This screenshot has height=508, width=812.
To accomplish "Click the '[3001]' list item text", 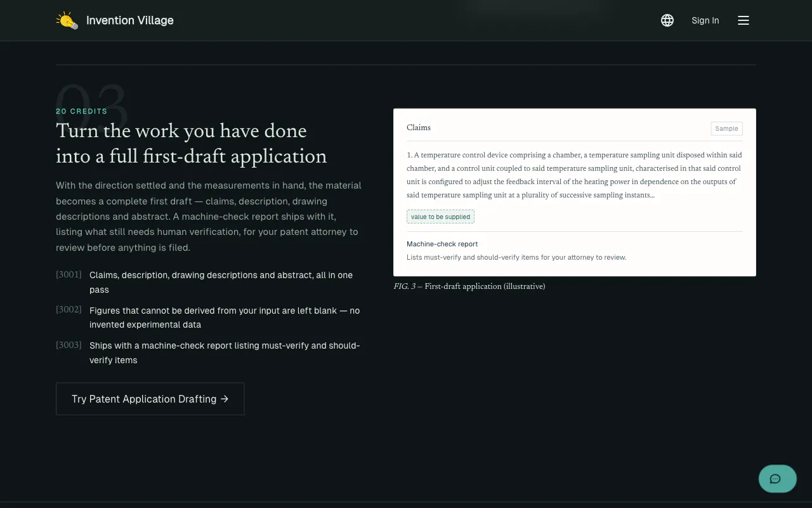I will (x=221, y=282).
